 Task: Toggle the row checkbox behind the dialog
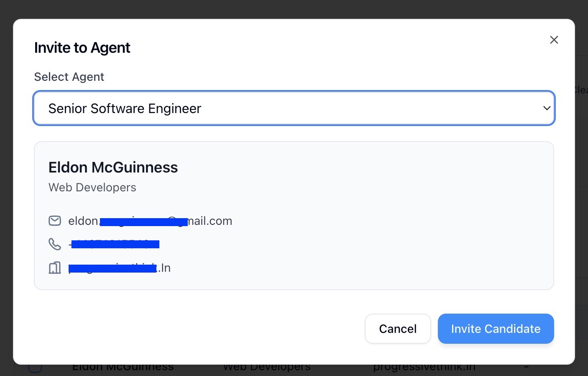(x=35, y=368)
